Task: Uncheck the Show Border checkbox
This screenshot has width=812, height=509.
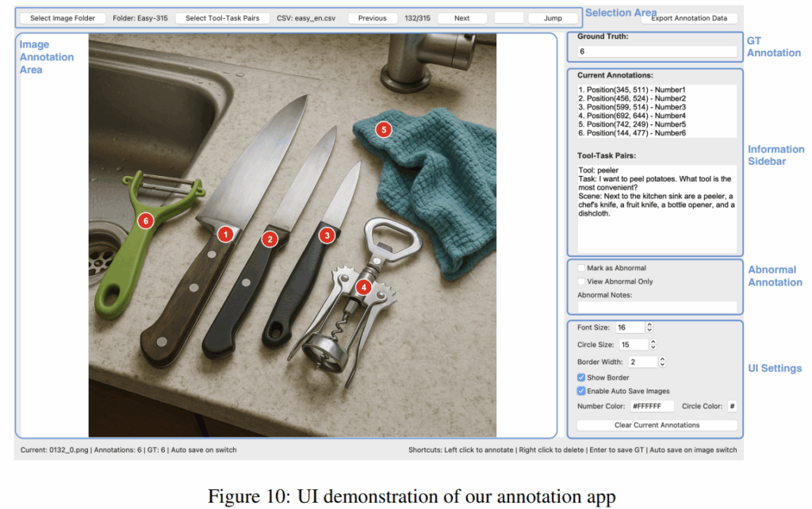Action: coord(582,377)
